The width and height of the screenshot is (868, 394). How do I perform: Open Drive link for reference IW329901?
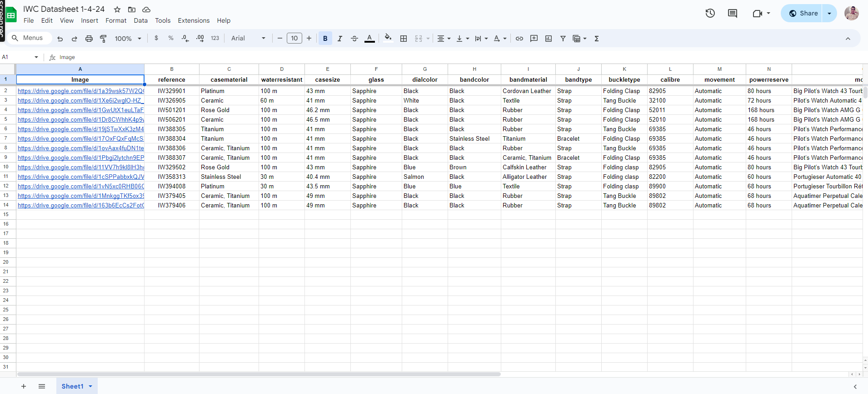80,91
